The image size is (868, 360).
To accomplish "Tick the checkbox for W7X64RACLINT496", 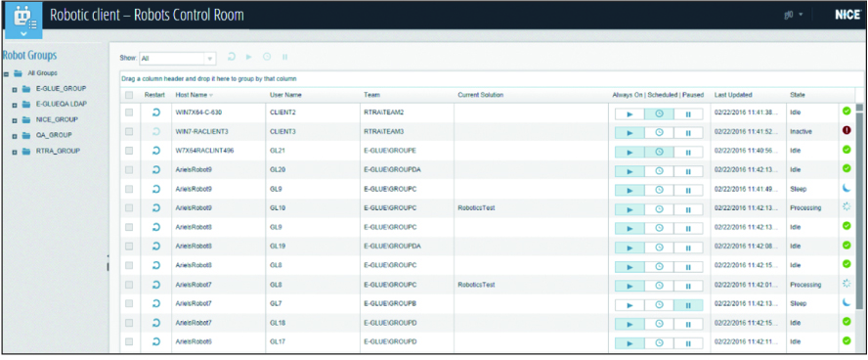I will tap(129, 150).
